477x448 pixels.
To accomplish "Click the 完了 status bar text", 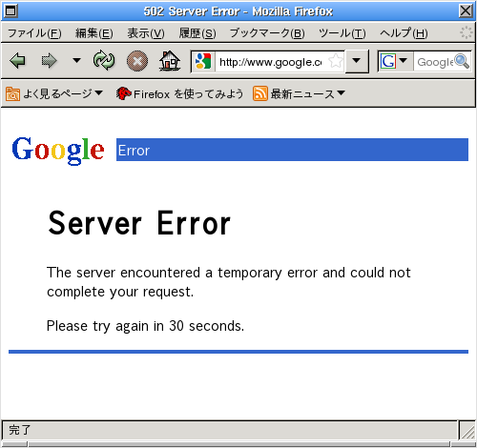I will pos(20,430).
